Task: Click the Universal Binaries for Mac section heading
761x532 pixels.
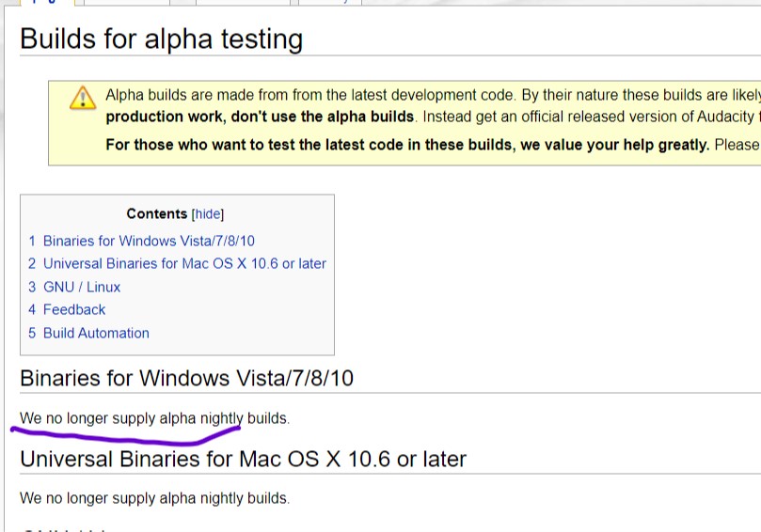Action: pyautogui.click(x=243, y=459)
